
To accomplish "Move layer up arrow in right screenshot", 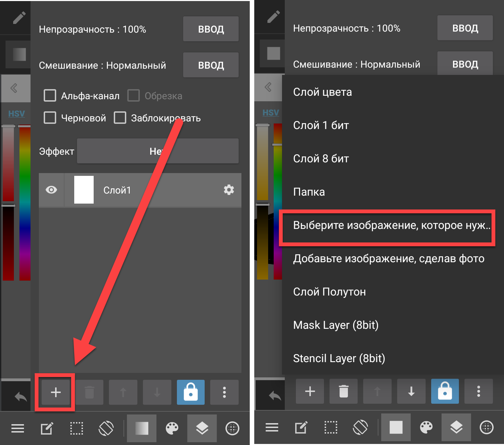I will click(377, 391).
